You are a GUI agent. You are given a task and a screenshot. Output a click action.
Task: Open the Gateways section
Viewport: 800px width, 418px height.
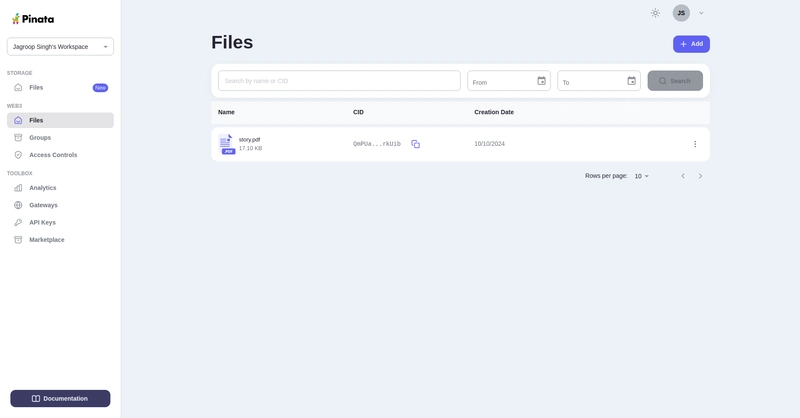click(x=43, y=205)
